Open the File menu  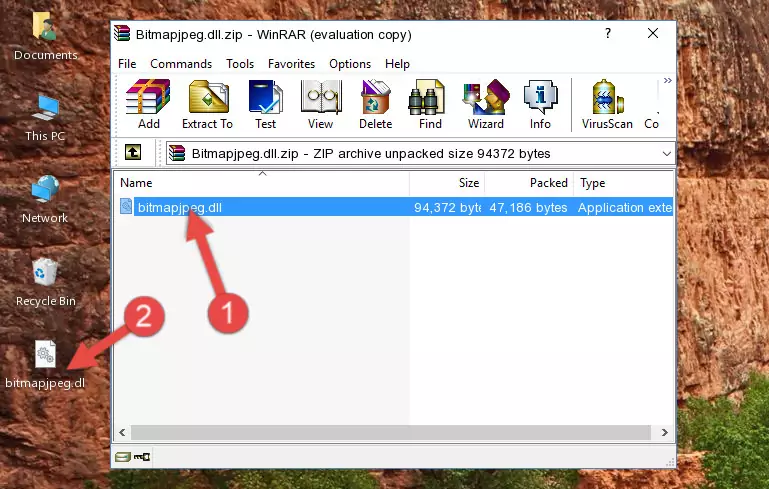(127, 64)
